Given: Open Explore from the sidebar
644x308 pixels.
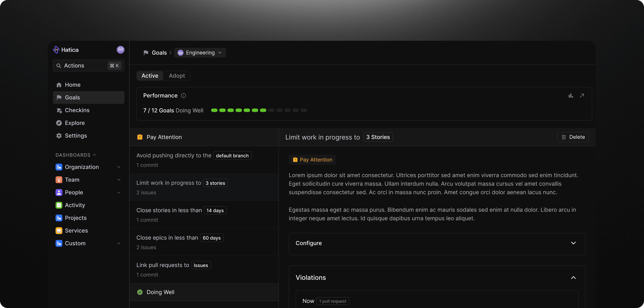Looking at the screenshot, I should (x=75, y=123).
